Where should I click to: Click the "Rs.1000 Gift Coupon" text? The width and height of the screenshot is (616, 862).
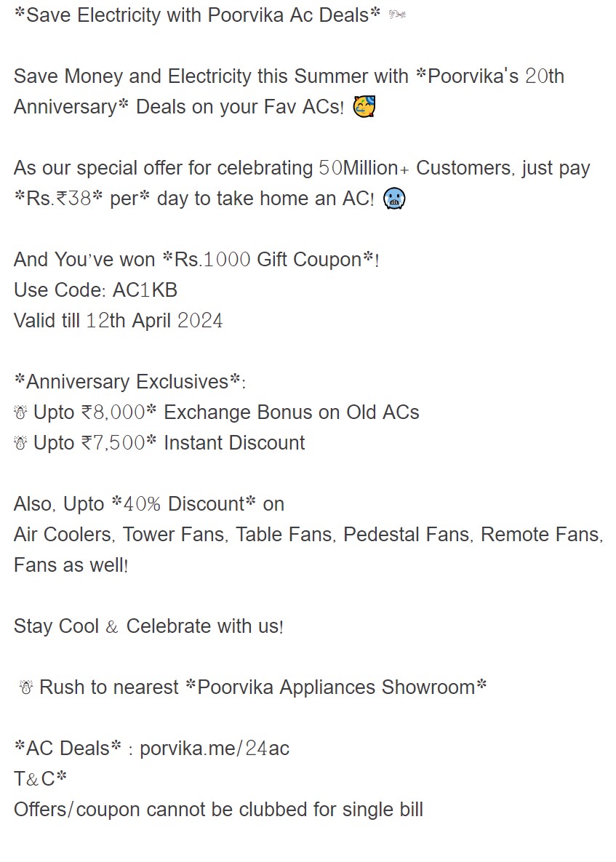[276, 260]
